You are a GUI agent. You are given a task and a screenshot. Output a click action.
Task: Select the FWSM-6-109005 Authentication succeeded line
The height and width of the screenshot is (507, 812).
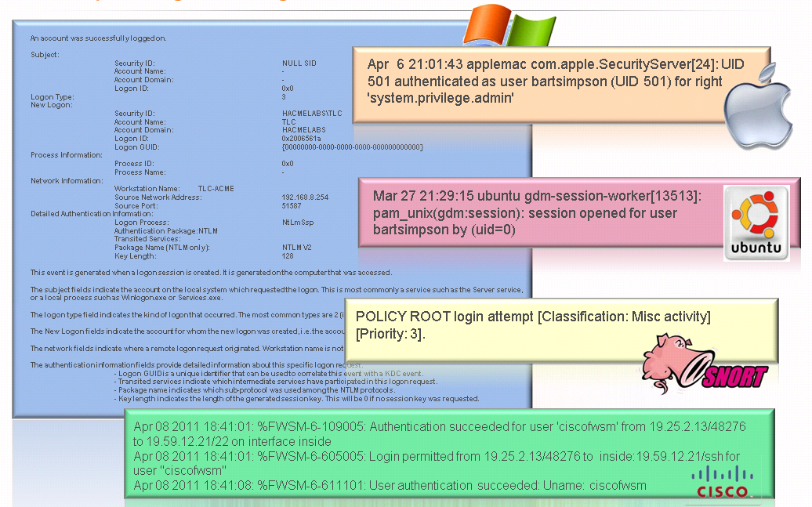pyautogui.click(x=439, y=434)
